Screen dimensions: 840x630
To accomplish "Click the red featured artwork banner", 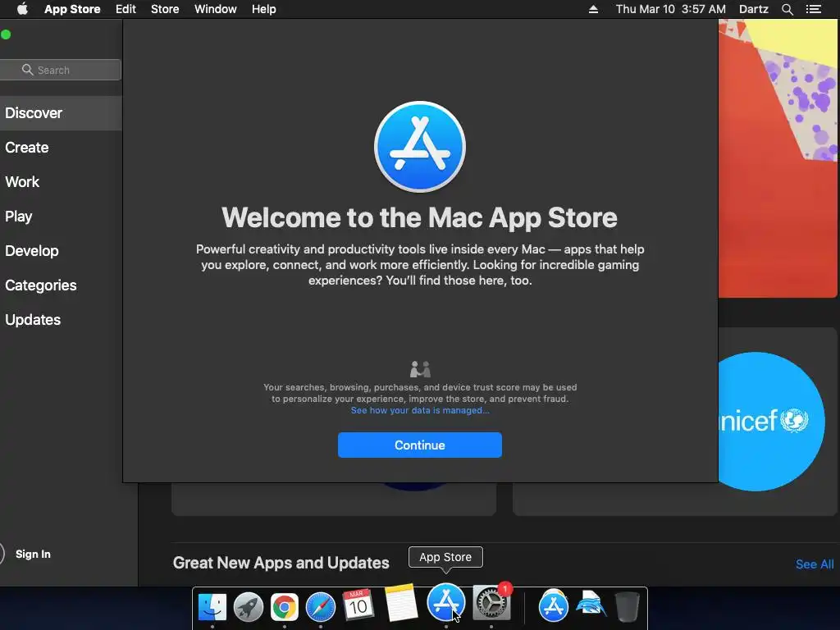I will tap(778, 158).
